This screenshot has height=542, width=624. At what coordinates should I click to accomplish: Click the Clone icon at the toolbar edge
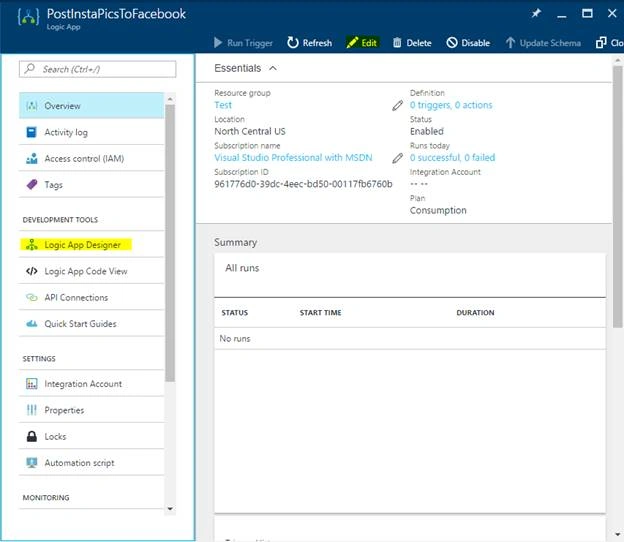601,43
